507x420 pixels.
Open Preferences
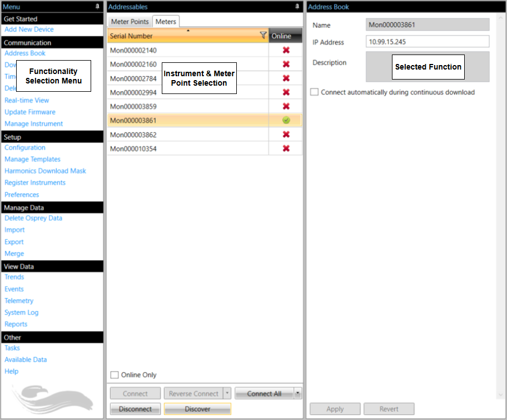(x=22, y=195)
